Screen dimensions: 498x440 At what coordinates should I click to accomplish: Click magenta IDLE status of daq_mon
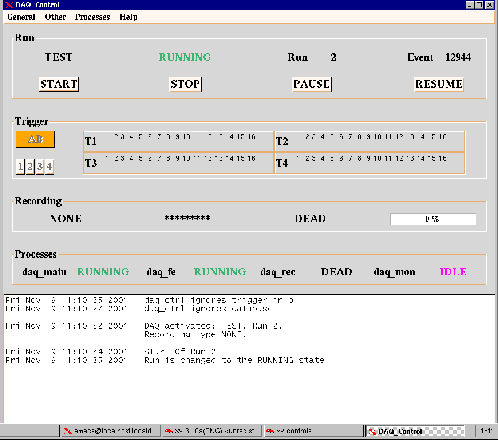tap(453, 272)
